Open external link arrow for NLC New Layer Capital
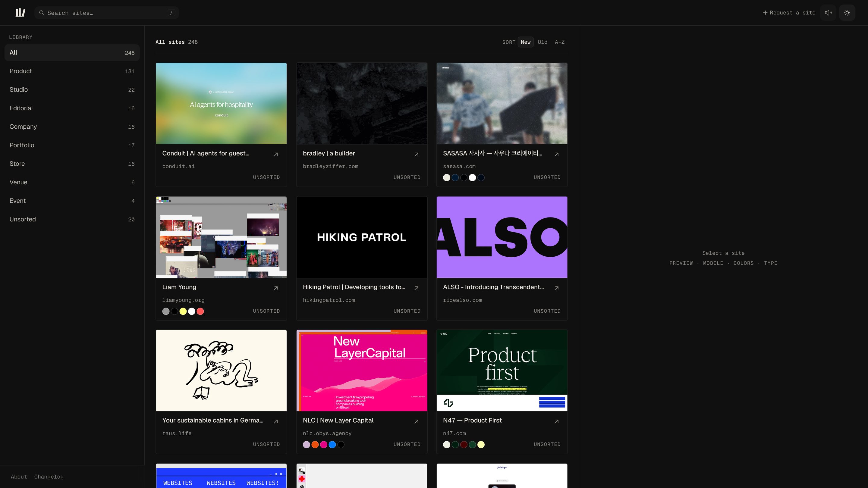The width and height of the screenshot is (868, 488). (416, 421)
